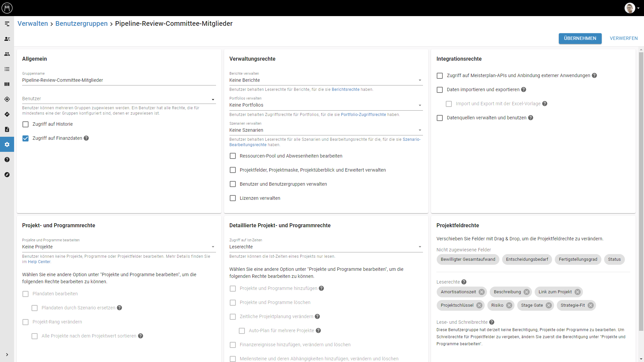The width and height of the screenshot is (644, 362).
Task: Open the settings gear in sidebar
Action: click(x=7, y=144)
